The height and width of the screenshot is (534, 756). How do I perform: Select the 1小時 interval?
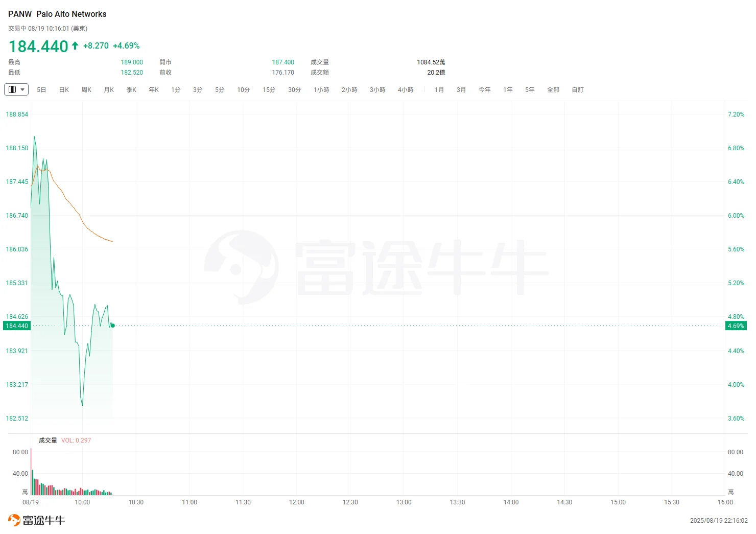tap(321, 90)
